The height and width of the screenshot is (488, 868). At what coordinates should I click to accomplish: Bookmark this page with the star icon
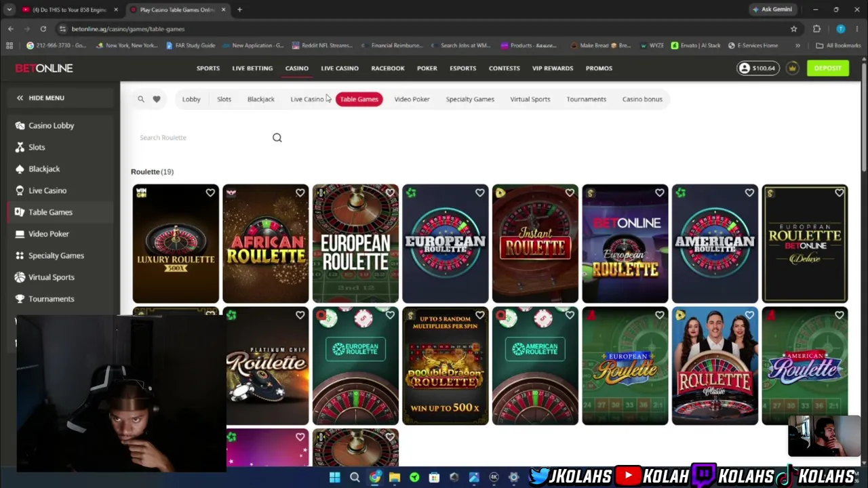[793, 29]
